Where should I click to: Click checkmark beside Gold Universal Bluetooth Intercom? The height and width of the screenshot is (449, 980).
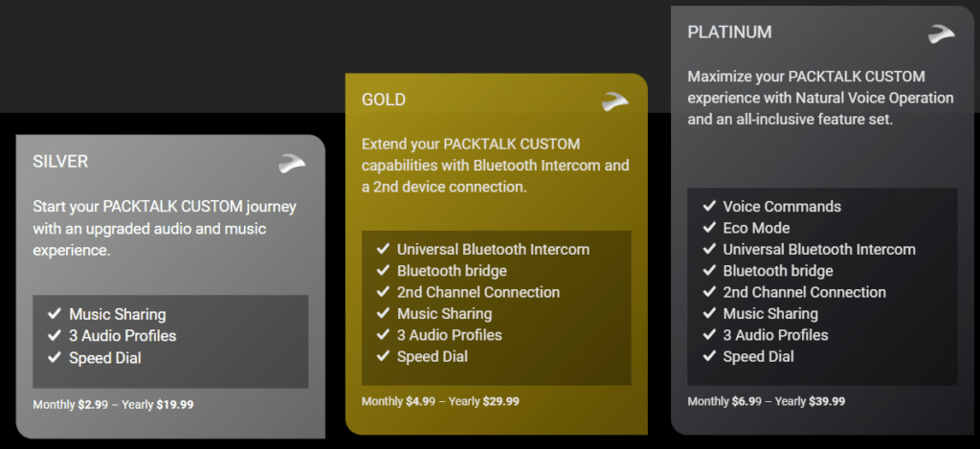pyautogui.click(x=383, y=249)
